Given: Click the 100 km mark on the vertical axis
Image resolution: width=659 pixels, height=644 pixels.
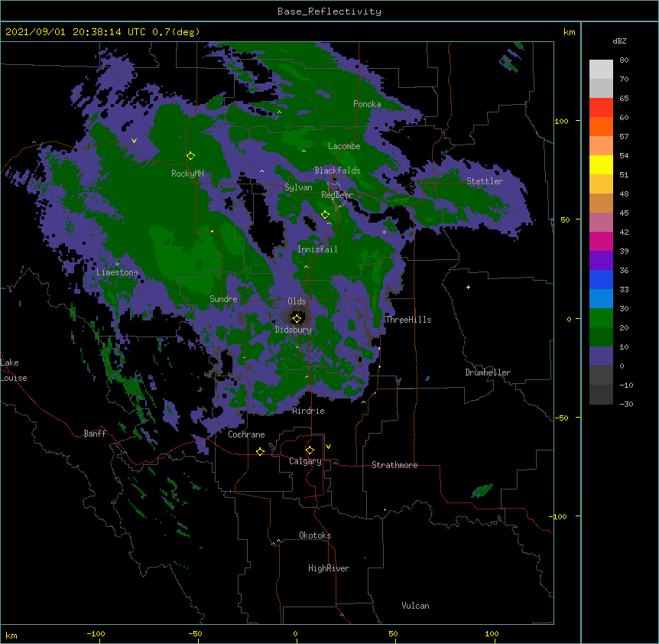Looking at the screenshot, I should (x=561, y=122).
